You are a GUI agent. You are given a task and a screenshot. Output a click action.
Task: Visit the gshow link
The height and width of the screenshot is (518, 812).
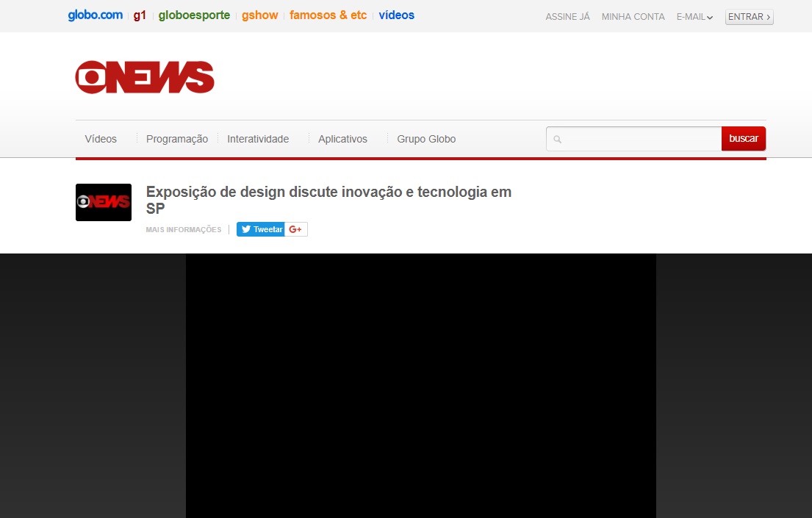pos(260,15)
